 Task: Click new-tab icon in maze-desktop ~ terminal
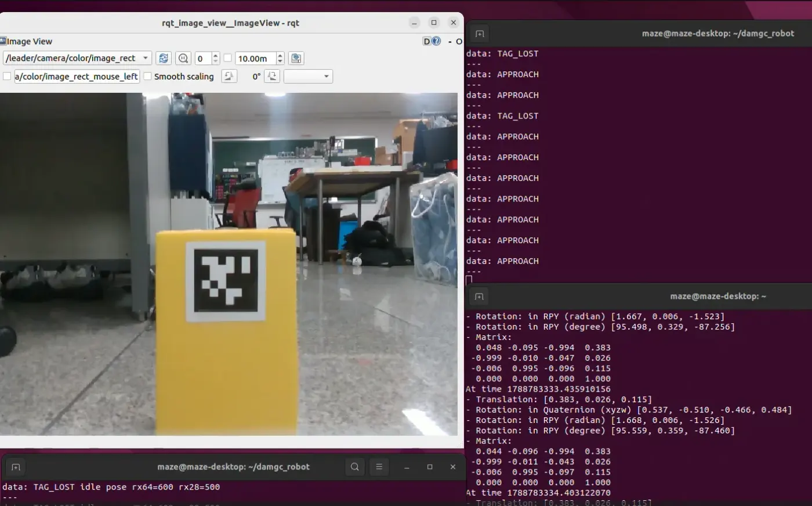tap(479, 297)
